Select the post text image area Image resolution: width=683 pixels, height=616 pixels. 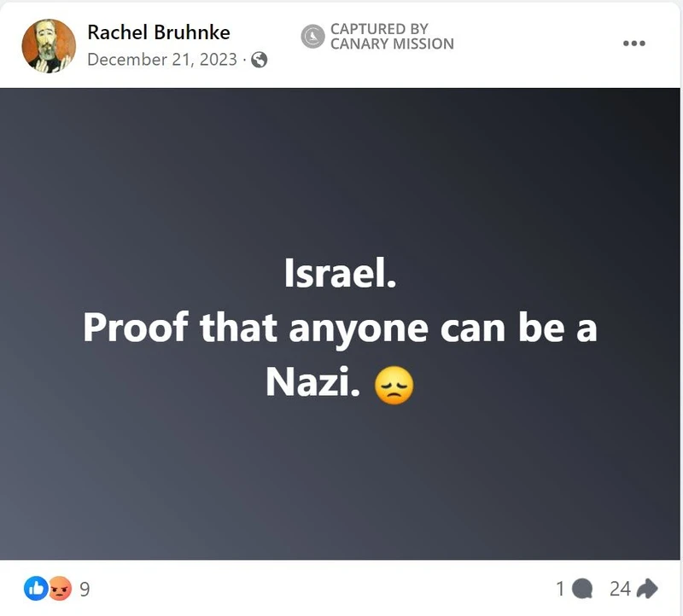pyautogui.click(x=341, y=324)
